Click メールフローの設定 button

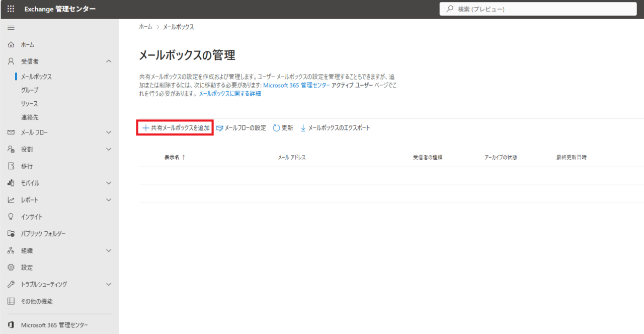[x=241, y=128]
